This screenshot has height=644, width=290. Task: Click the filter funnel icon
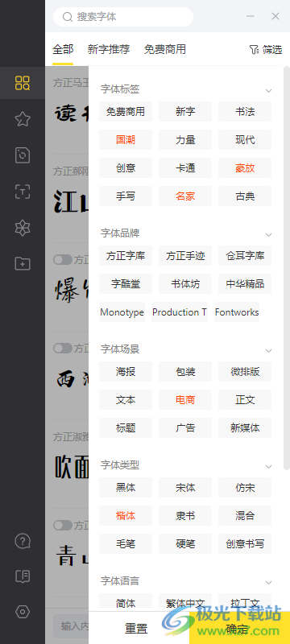(x=254, y=50)
